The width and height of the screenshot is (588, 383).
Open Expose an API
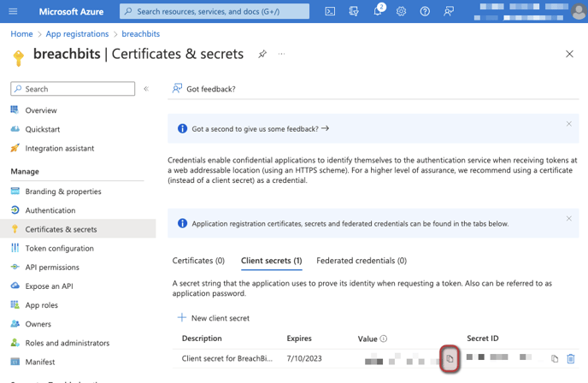click(49, 286)
